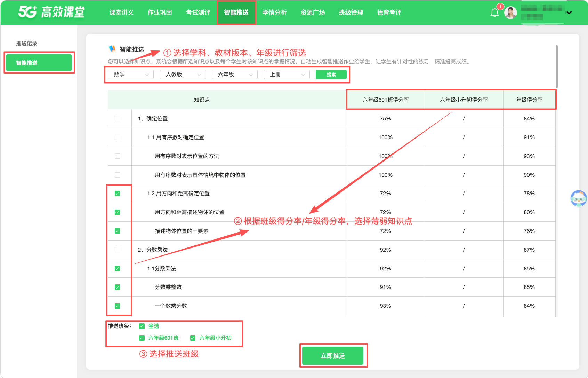This screenshot has height=378, width=588.
Task: Check the 1.1 用有序数对确定位置 checkbox
Action: click(117, 137)
